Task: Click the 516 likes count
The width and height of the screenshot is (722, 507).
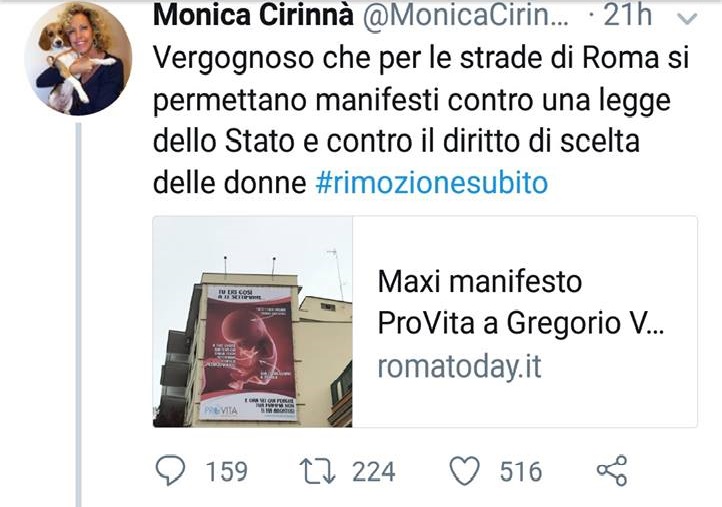Action: pos(521,472)
